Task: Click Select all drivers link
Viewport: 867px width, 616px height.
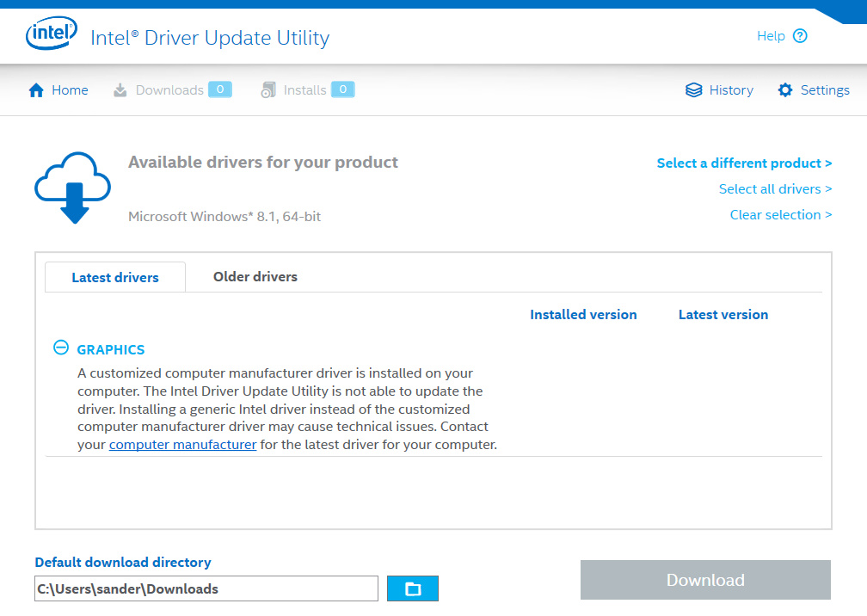Action: click(x=775, y=189)
